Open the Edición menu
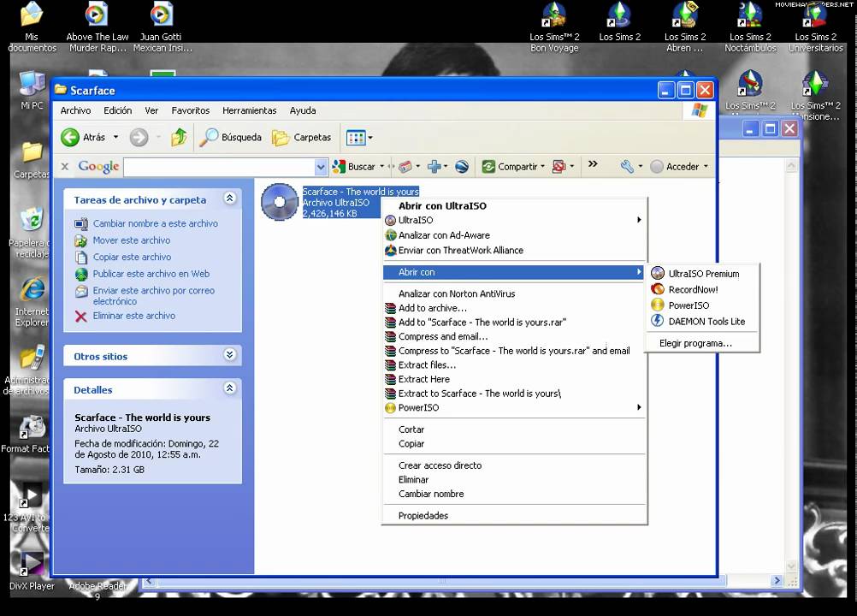 (x=117, y=110)
